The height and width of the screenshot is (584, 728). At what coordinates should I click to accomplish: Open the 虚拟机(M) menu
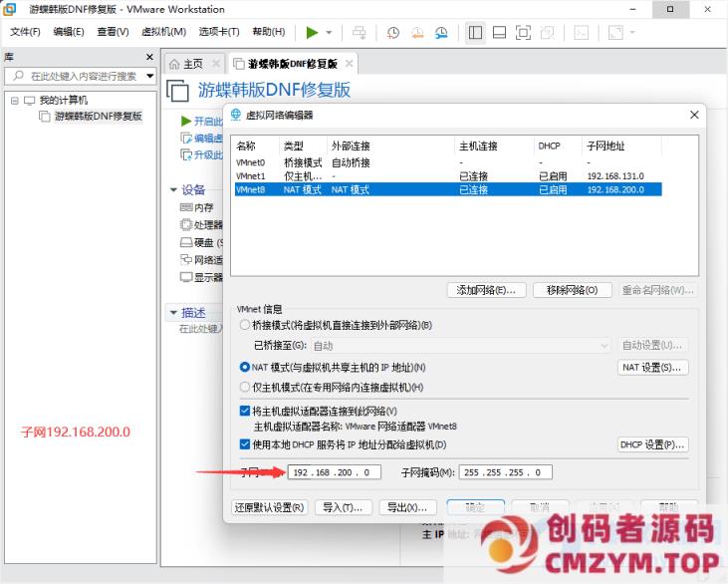[x=164, y=32]
